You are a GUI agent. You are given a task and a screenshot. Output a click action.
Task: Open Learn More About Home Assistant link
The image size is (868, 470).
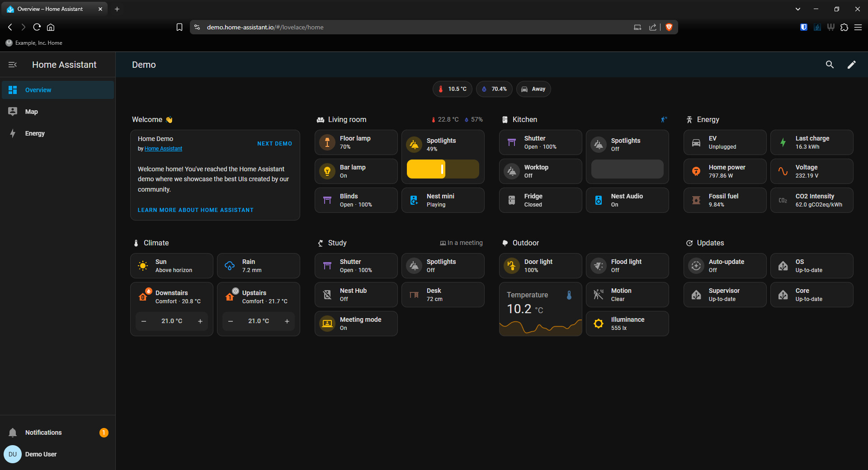coord(195,210)
